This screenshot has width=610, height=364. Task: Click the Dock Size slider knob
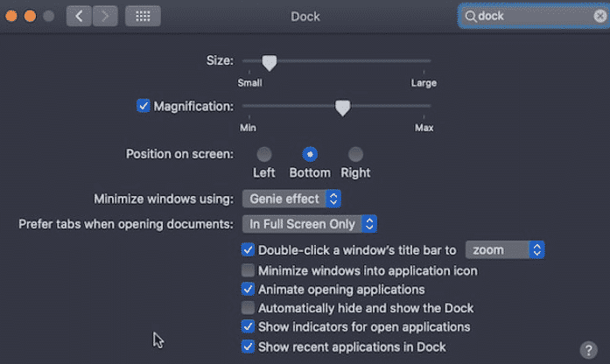pos(270,63)
